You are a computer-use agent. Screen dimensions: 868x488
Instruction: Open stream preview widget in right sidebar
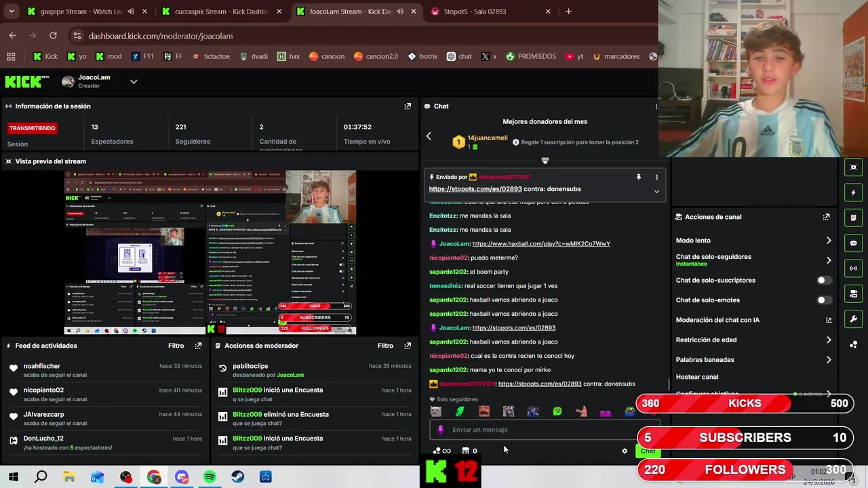tap(853, 167)
